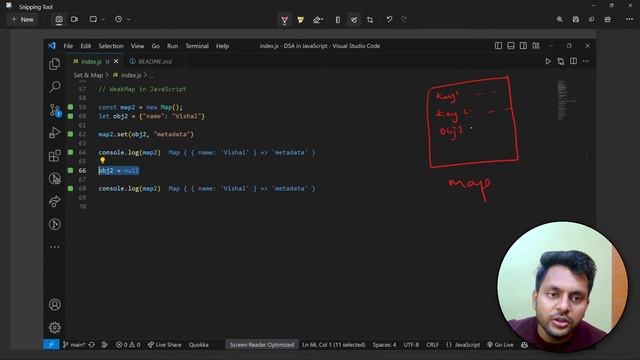Show additional activity bar views (ellipsis)

(55, 247)
